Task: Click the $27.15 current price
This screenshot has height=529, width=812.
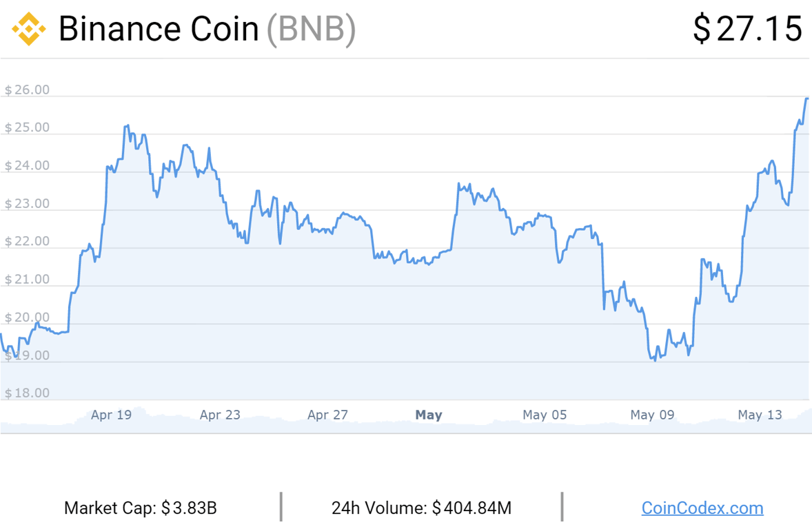Action: (748, 29)
